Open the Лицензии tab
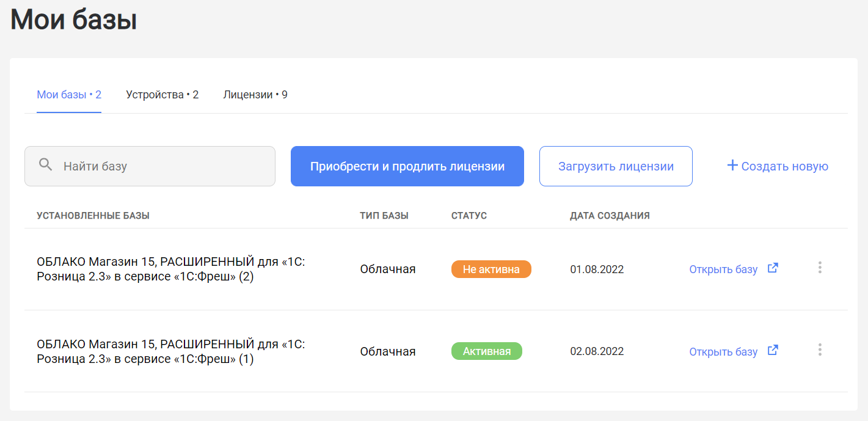Screen dimensions: 868x421 [255, 95]
